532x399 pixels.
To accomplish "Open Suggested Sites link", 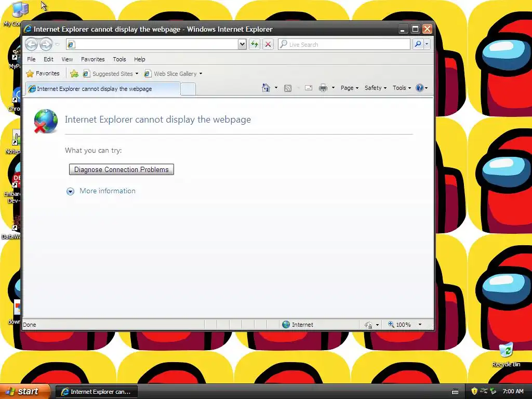I will tap(111, 74).
